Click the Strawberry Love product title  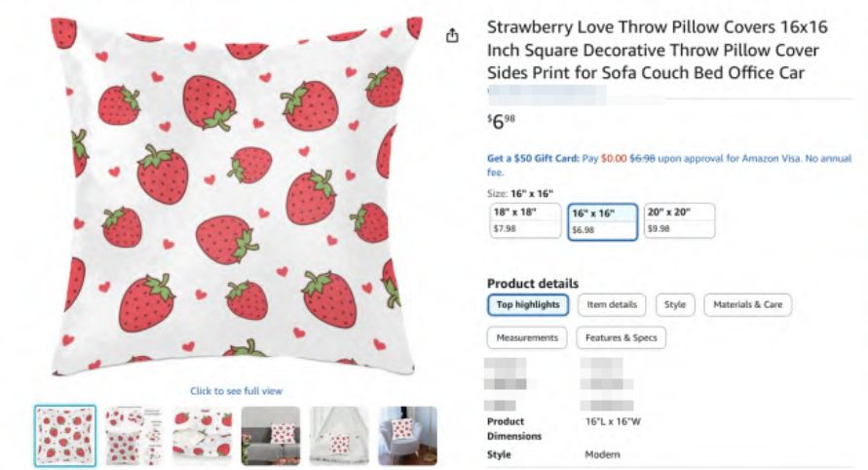coord(655,50)
